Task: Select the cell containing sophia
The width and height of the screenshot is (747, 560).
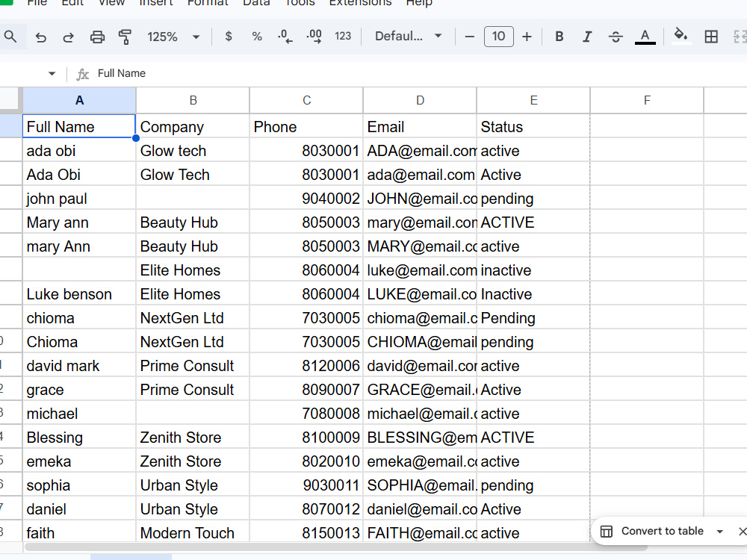Action: 79,485
